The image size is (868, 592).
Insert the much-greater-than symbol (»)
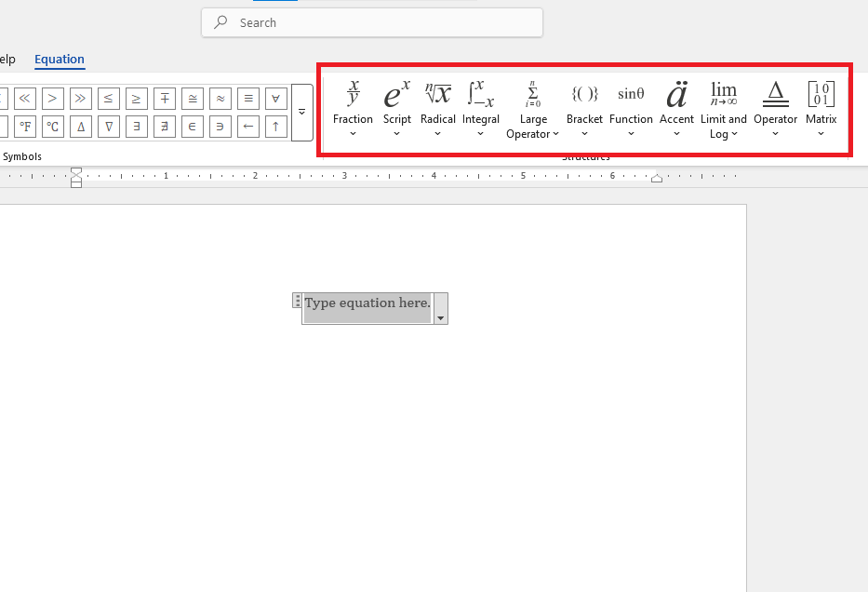80,99
